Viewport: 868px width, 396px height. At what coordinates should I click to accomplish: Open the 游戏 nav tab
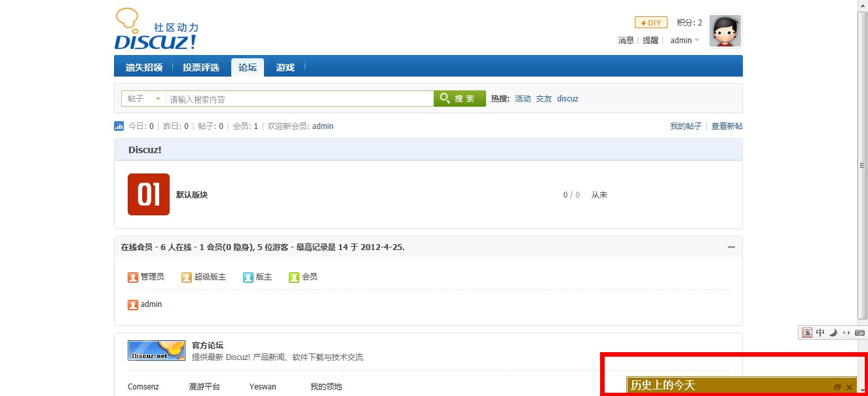tap(285, 67)
